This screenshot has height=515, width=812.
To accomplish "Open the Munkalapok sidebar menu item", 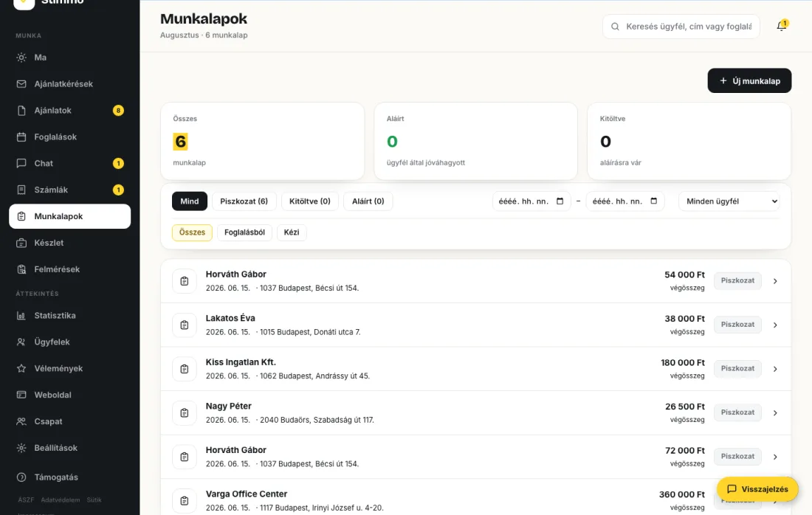I will 70,216.
